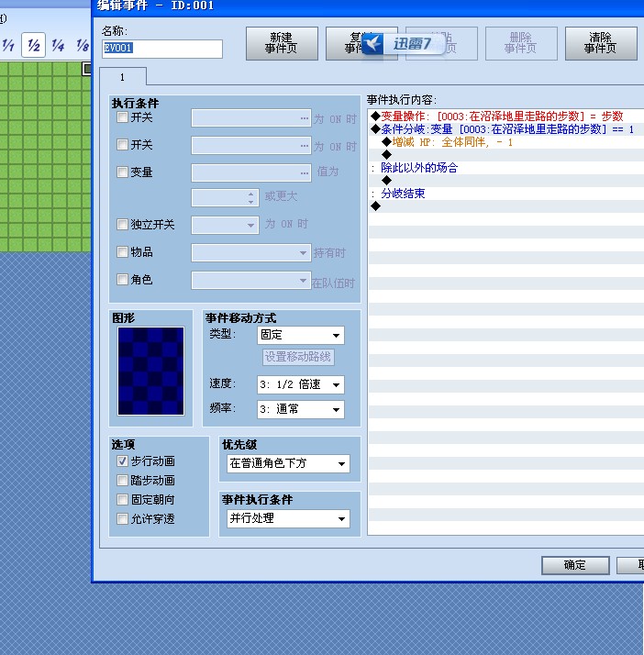Click the 清除事件页 button

tap(601, 43)
